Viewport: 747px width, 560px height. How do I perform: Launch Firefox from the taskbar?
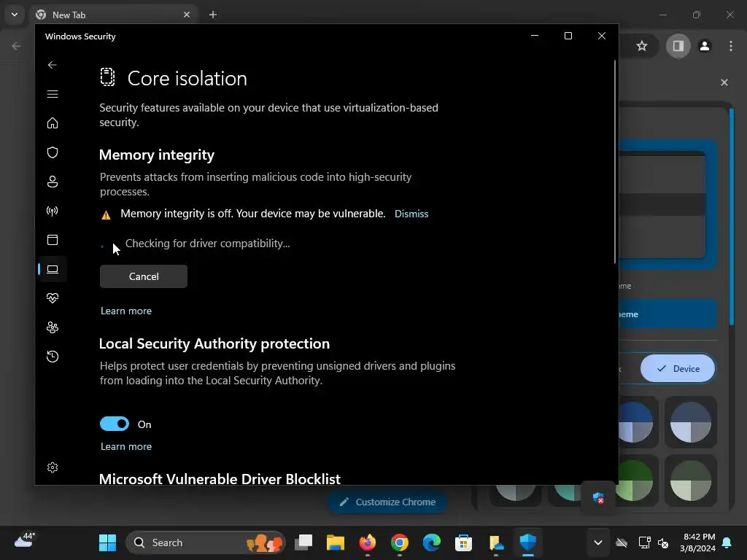[368, 542]
